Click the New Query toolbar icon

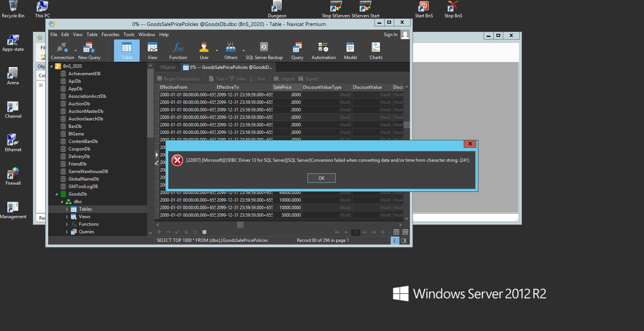point(89,51)
